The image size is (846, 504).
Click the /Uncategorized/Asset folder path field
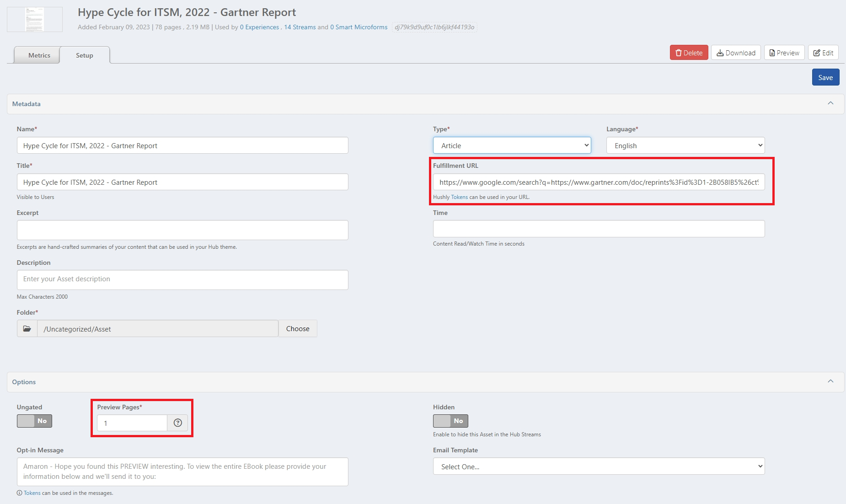[x=158, y=329]
